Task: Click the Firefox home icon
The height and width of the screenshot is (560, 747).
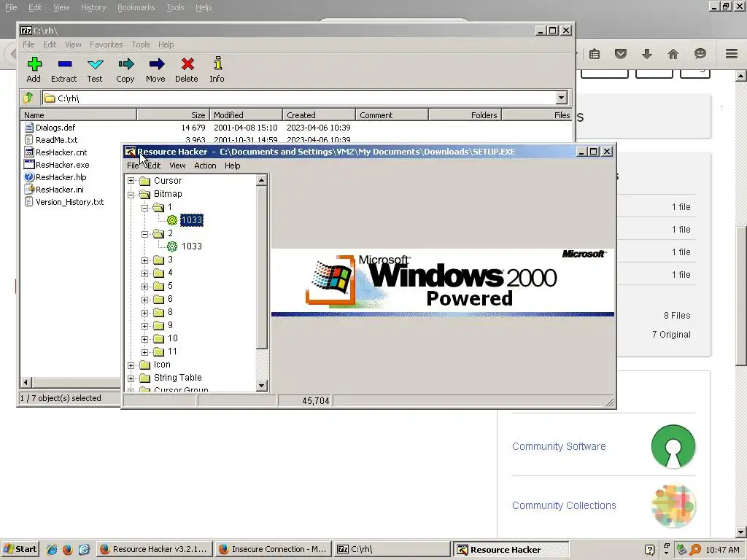Action: (x=673, y=54)
